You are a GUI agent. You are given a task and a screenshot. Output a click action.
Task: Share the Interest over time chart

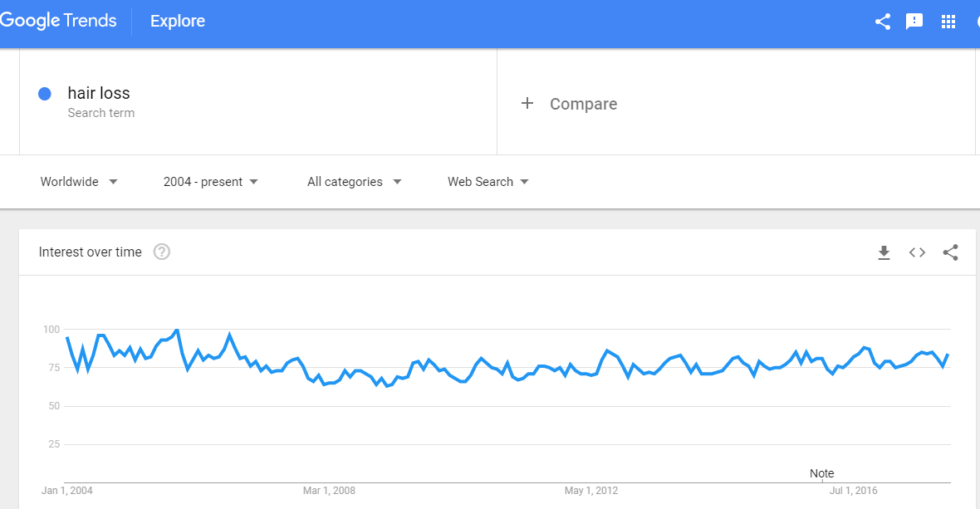(x=950, y=252)
